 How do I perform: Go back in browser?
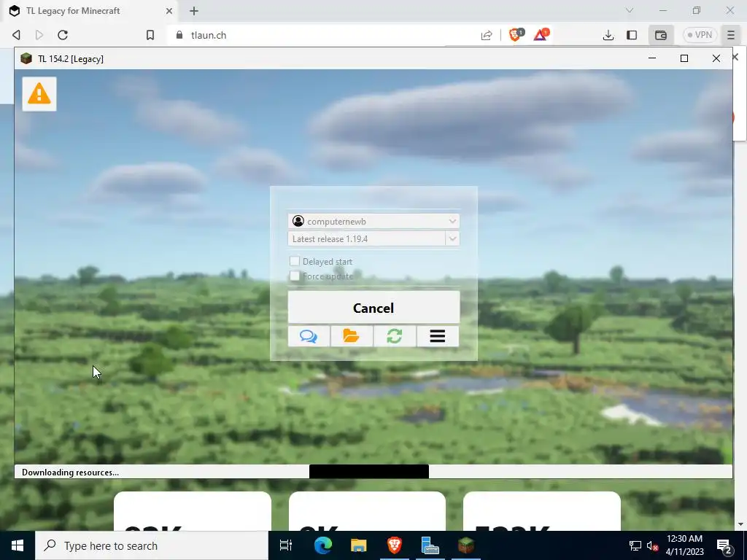[x=16, y=35]
